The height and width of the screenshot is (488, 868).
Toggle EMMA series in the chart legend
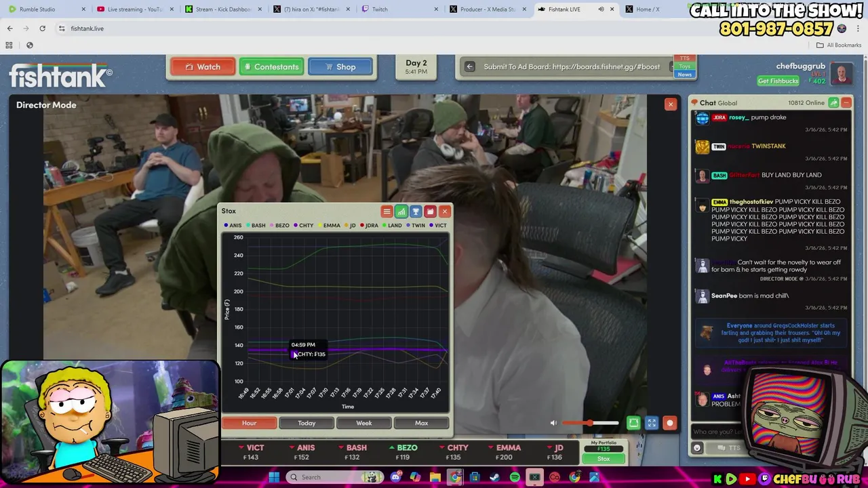(329, 226)
